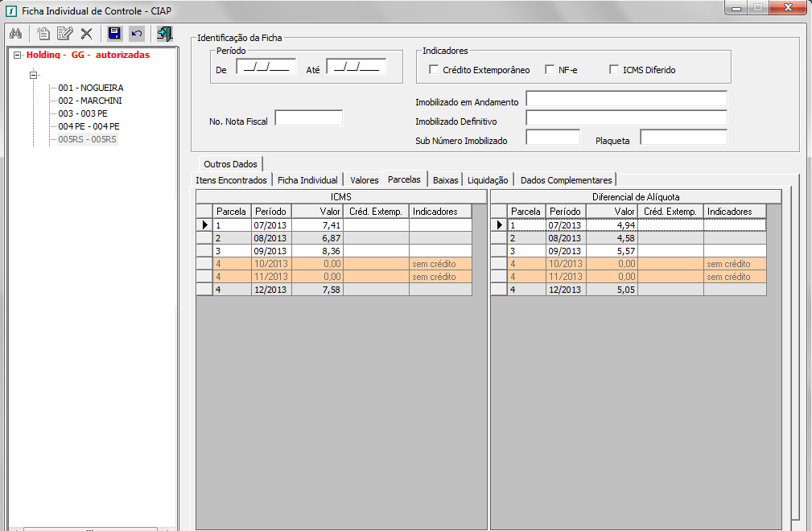Click the No. Nota Fiscal input field
Screen dimensions: 812x531
(x=308, y=119)
